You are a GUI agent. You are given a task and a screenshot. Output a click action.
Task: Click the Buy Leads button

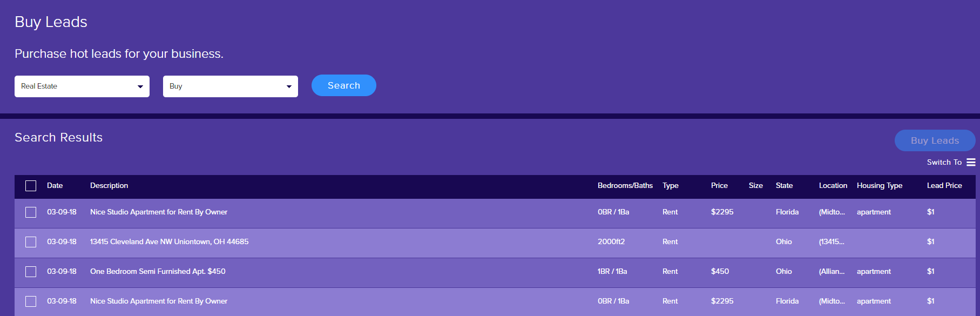click(x=935, y=140)
